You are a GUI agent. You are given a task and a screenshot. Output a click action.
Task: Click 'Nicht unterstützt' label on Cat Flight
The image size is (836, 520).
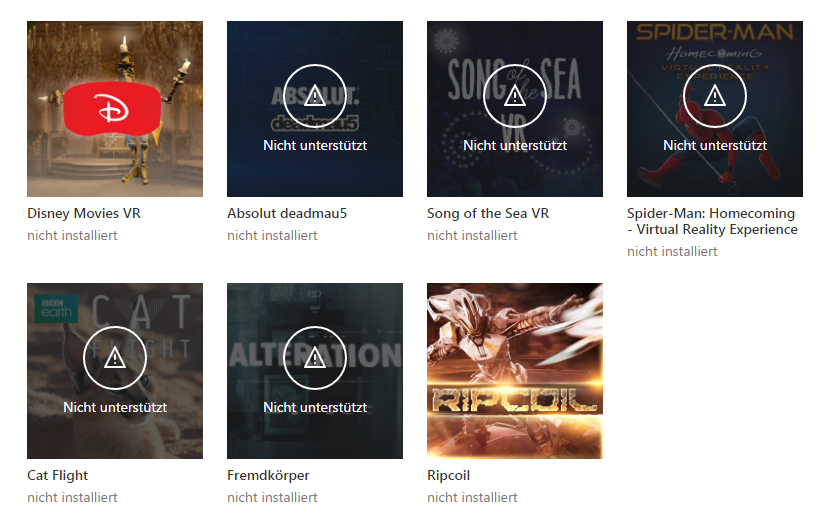[115, 407]
